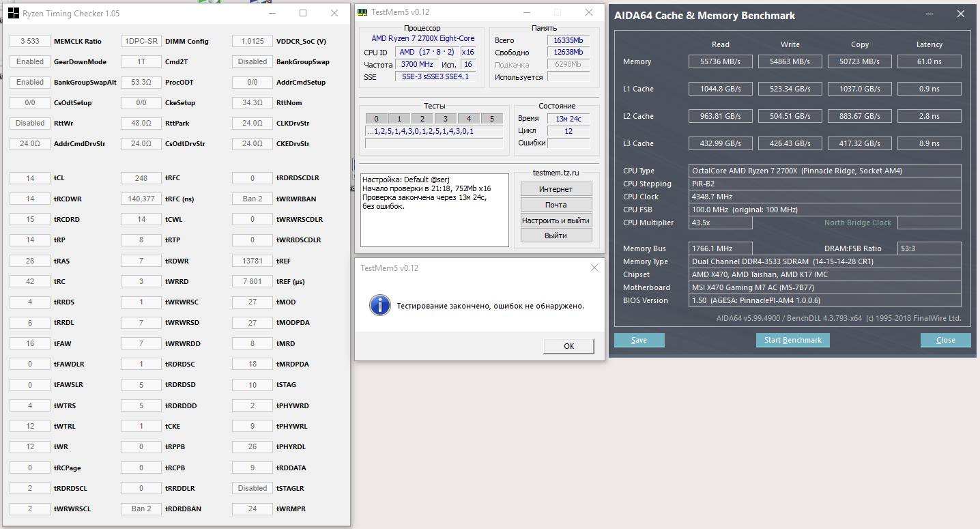The width and height of the screenshot is (980, 529).
Task: Click the Memory Read value 55736 MB/s
Action: pyautogui.click(x=721, y=61)
